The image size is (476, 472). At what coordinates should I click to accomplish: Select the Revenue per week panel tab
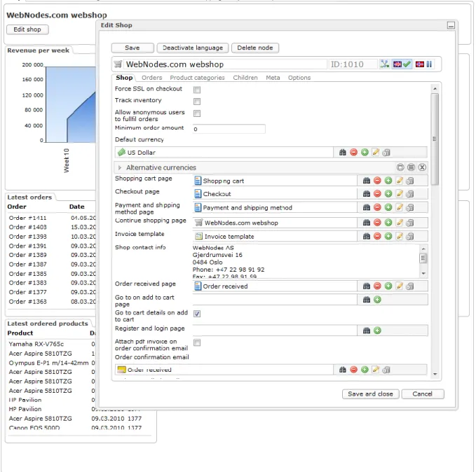(39, 50)
